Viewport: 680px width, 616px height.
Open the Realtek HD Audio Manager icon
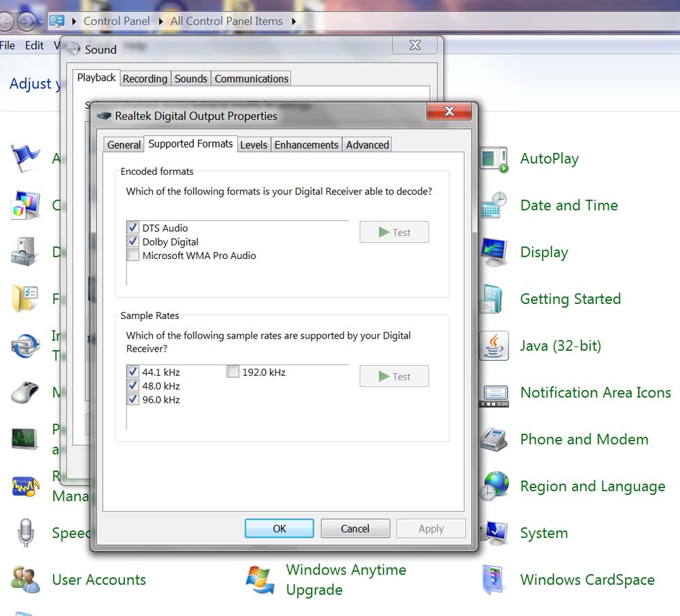pos(25,486)
